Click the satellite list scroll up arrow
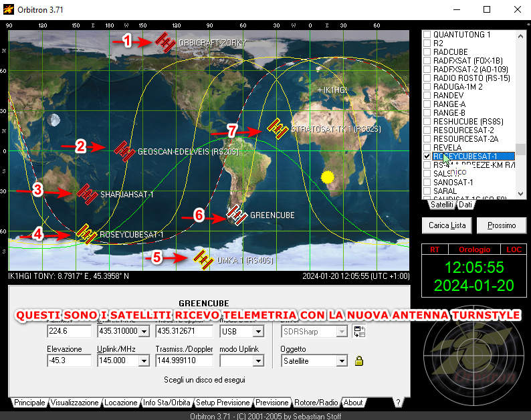The height and width of the screenshot is (420, 531). point(520,35)
